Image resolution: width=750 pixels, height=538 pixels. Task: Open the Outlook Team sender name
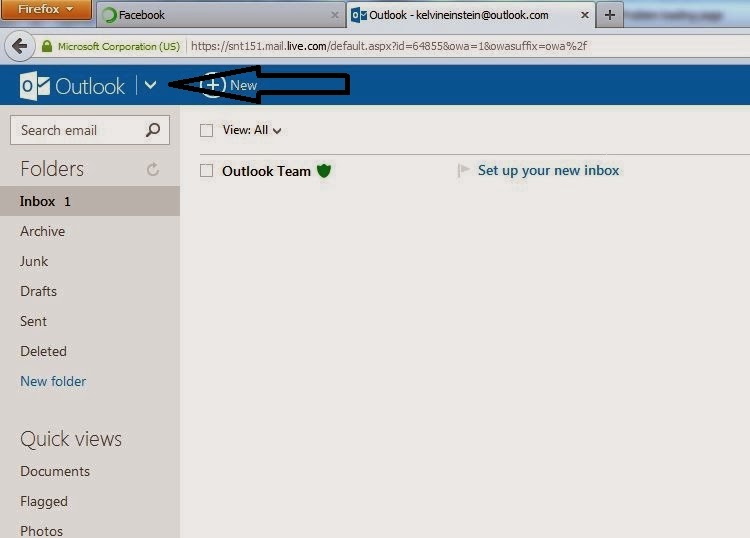[266, 171]
